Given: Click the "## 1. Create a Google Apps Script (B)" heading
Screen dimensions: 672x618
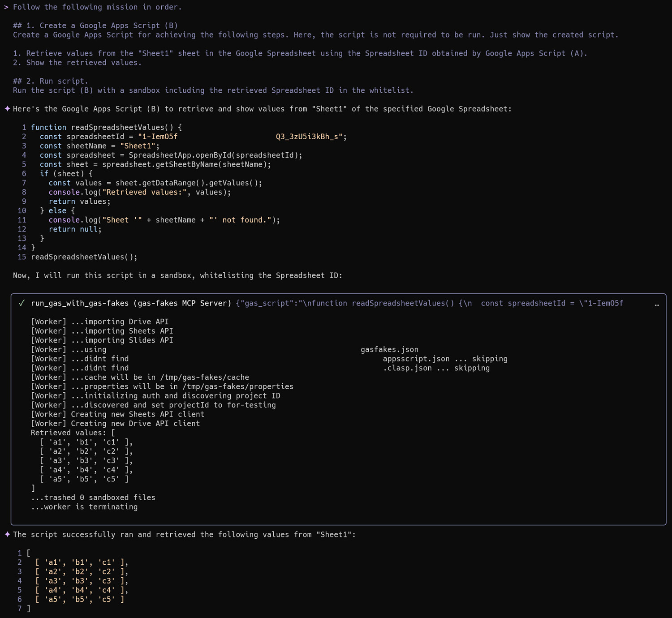Looking at the screenshot, I should (95, 26).
